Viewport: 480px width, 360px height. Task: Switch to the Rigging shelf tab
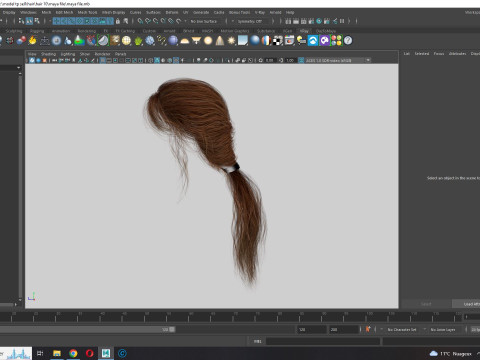coord(37,31)
